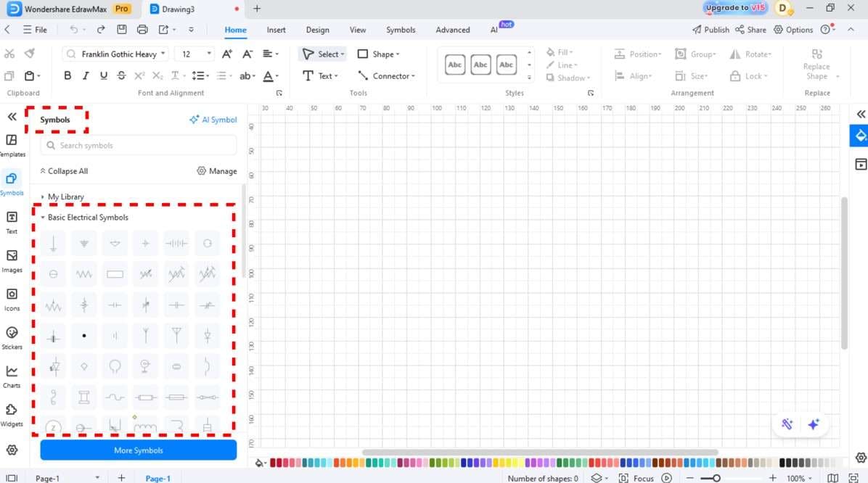Open the File menu

[x=35, y=30]
